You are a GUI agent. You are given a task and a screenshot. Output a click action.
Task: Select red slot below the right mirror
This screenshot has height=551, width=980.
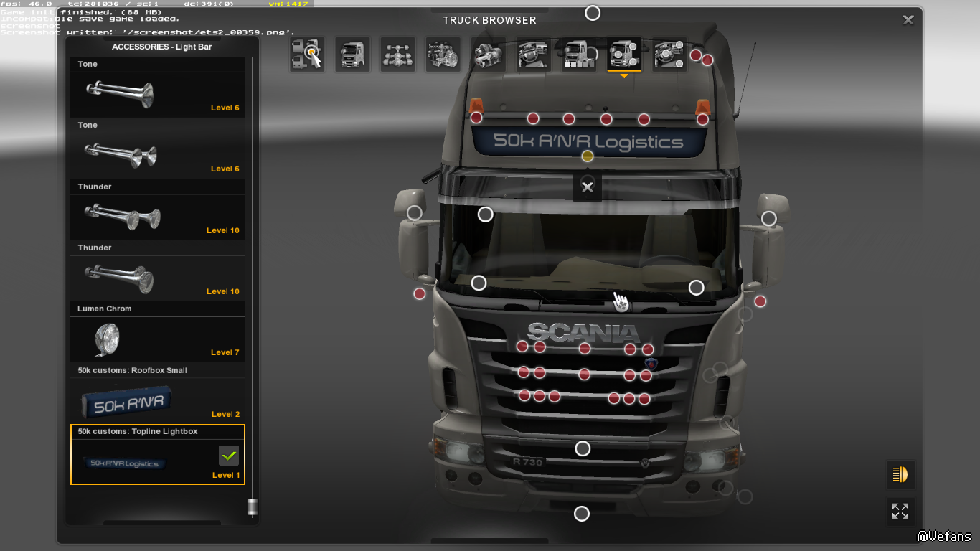(x=760, y=301)
